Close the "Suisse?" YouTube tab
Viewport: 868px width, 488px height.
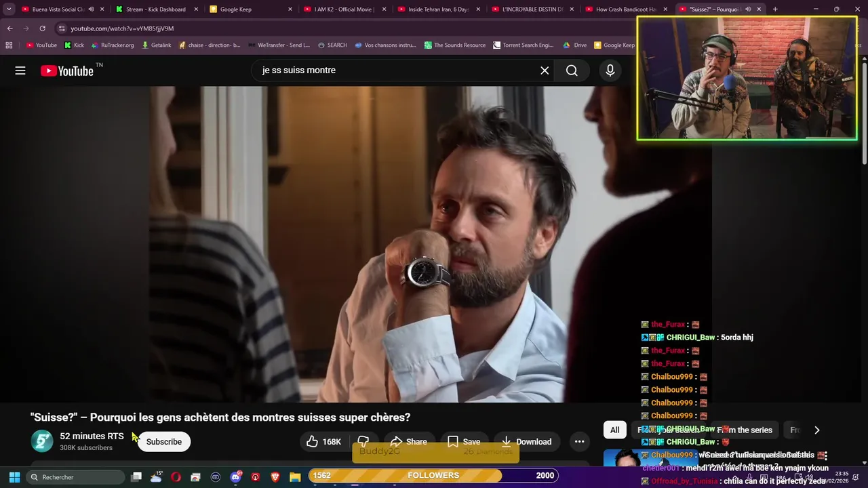[x=759, y=9]
